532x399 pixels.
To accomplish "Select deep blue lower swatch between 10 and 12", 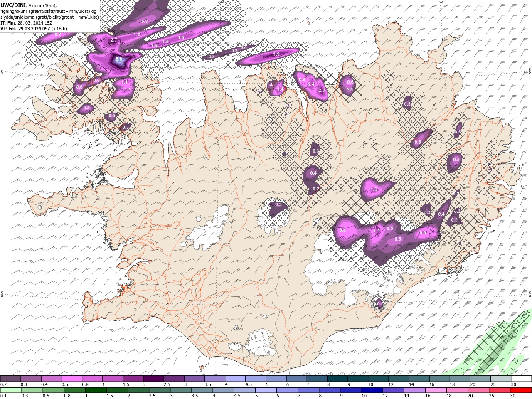I will [372, 390].
